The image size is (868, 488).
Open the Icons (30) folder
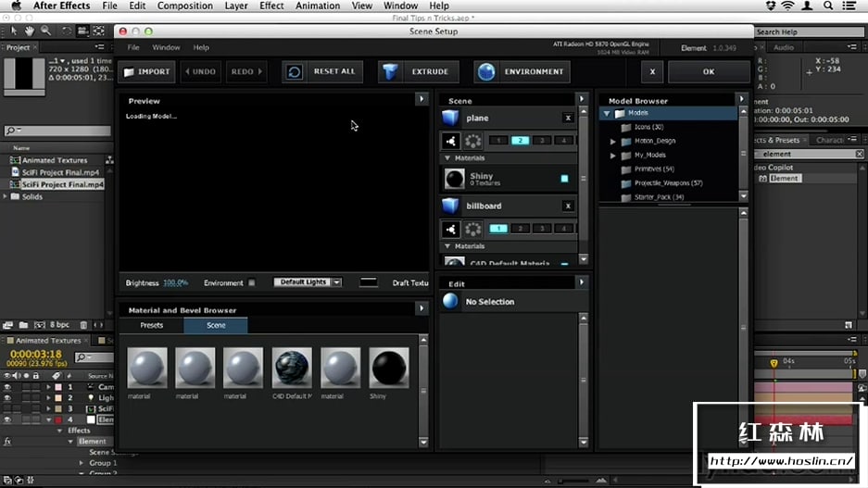coord(648,127)
